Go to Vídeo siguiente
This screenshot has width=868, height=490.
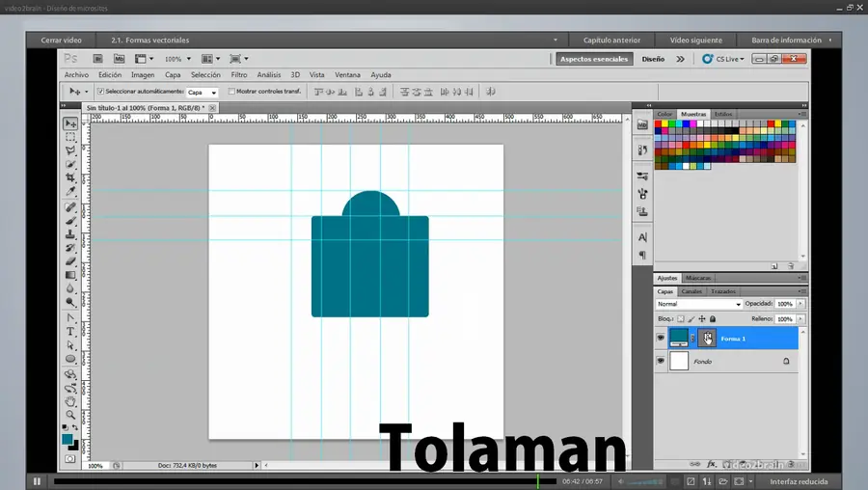(x=695, y=40)
